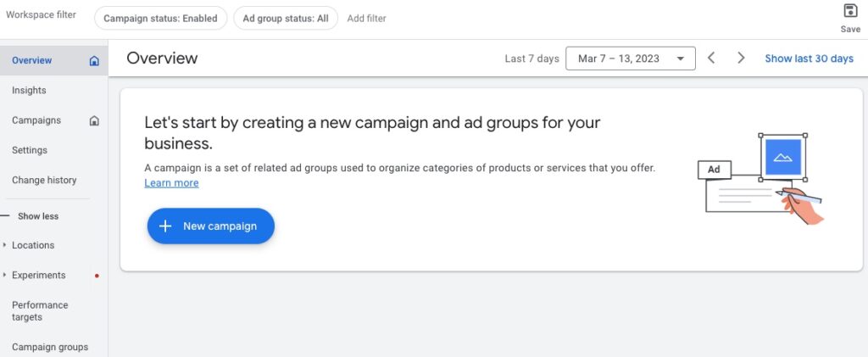Click the Ad group status: All chip
The width and height of the screenshot is (868, 357).
point(286,19)
